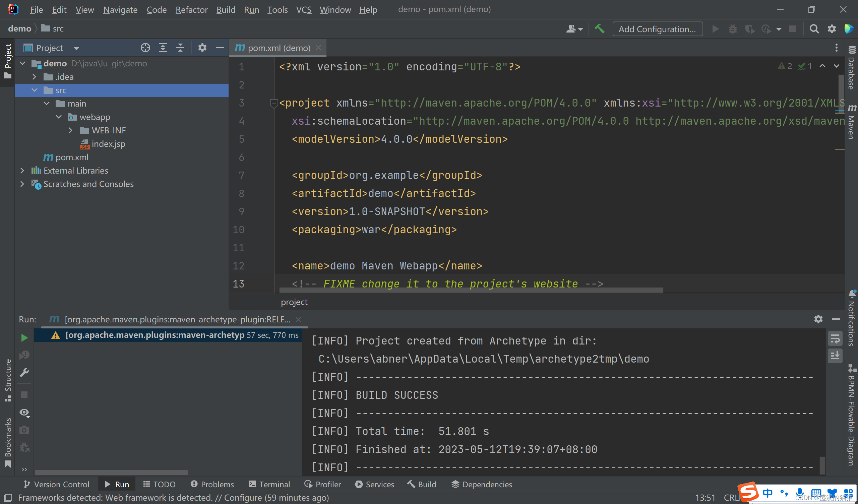Open the Version Control tool button
The height and width of the screenshot is (504, 858).
click(56, 484)
